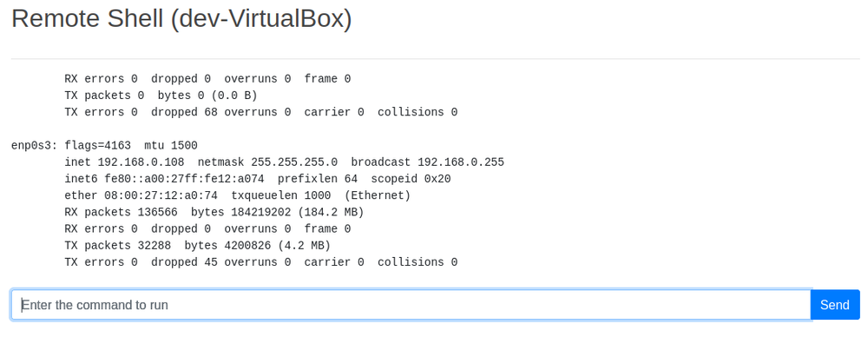Click the scopeid 0x20 text
This screenshot has height=337, width=868.
click(x=411, y=179)
